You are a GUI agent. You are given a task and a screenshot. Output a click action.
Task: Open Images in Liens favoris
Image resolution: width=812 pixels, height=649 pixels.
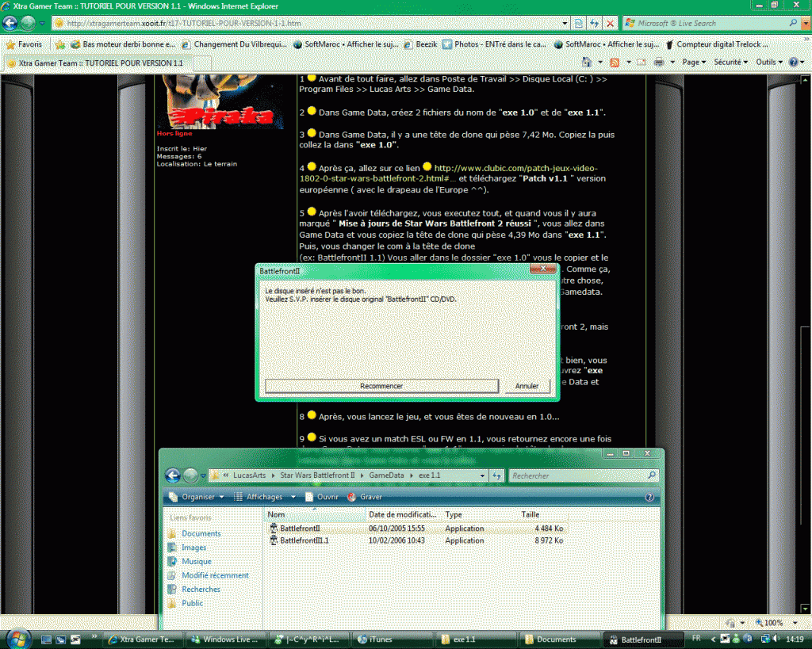[x=187, y=548]
